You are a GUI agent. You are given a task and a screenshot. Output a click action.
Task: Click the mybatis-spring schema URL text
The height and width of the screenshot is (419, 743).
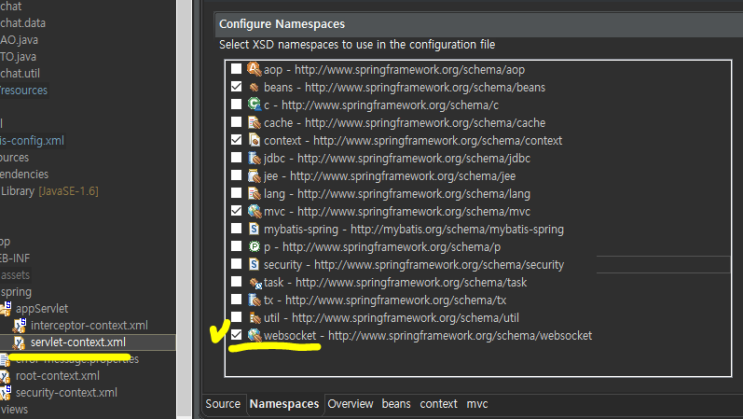[x=457, y=229]
